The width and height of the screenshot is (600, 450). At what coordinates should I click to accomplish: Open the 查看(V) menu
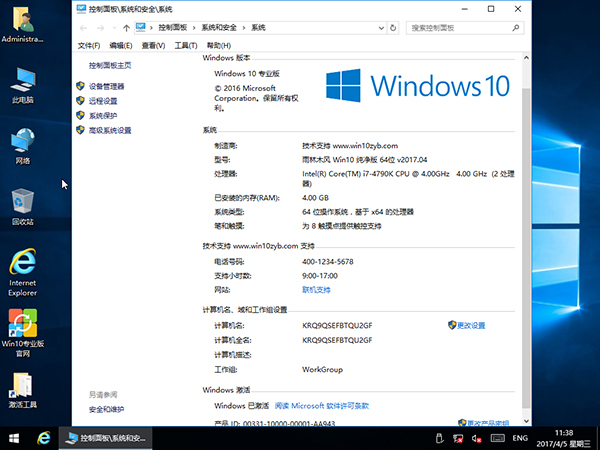(x=153, y=46)
